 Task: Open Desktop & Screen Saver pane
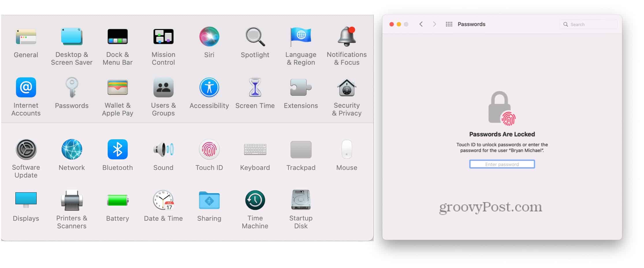72,37
